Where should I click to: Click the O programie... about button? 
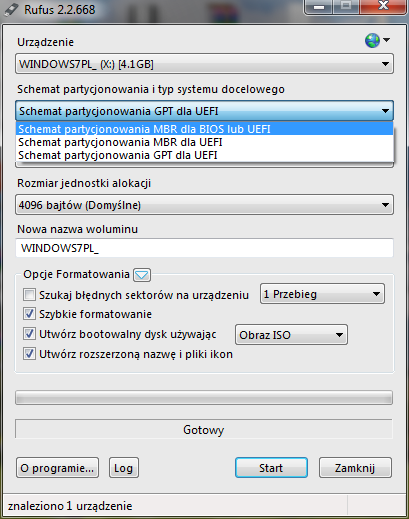pyautogui.click(x=57, y=468)
